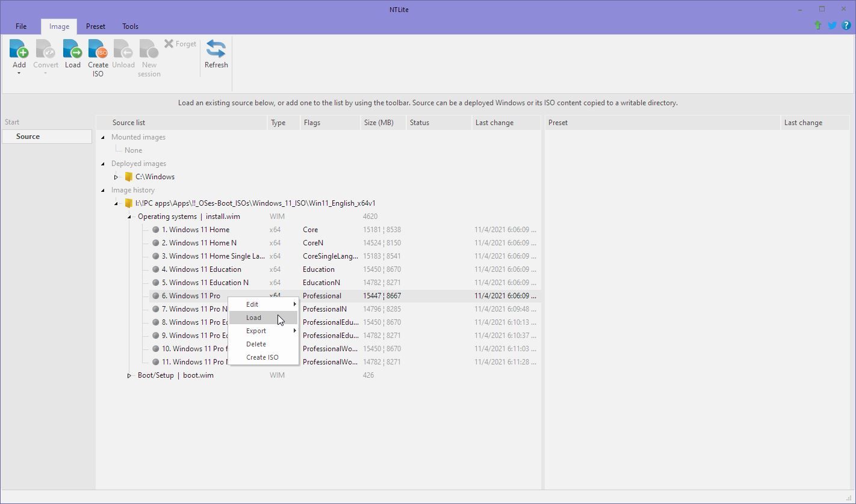Click the Unload toolbar icon
The image size is (856, 504).
pyautogui.click(x=123, y=49)
